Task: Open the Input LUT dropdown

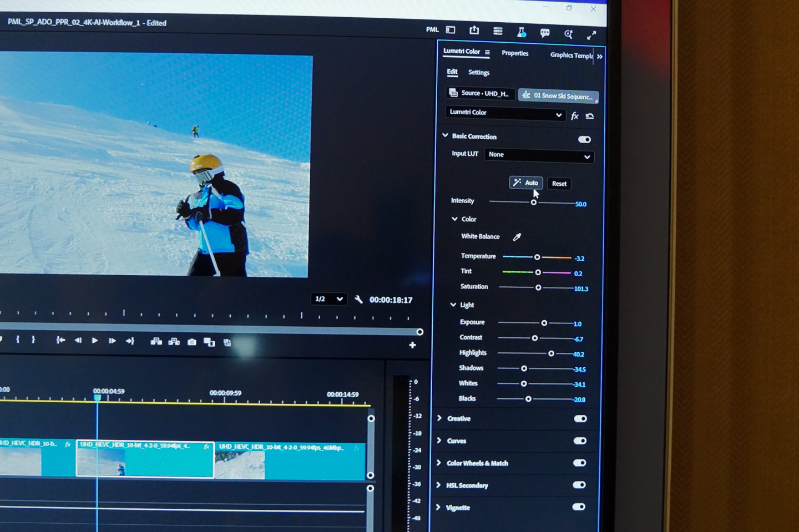Action: (539, 156)
